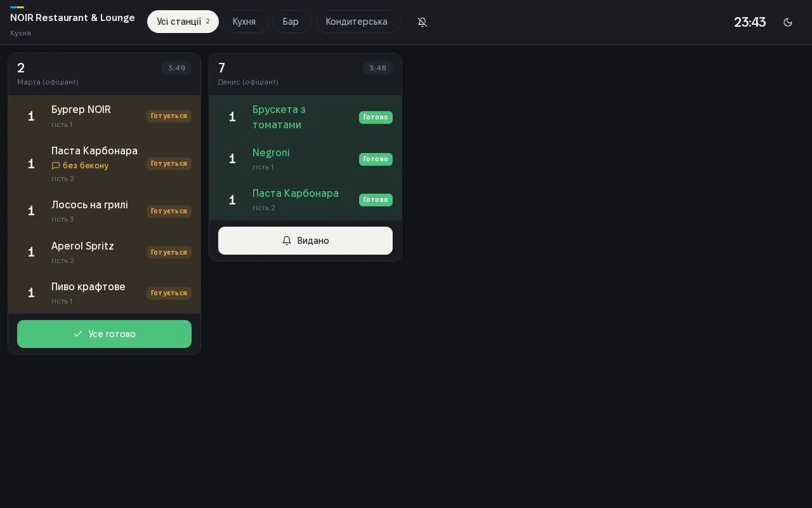Switch to the 'Кухня' station tab

tap(246, 22)
